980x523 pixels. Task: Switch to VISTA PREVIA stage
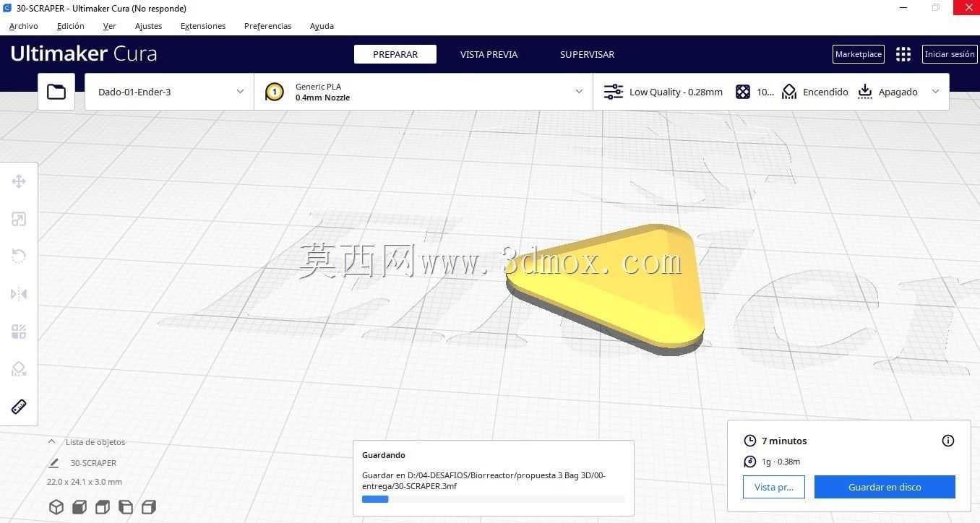489,54
